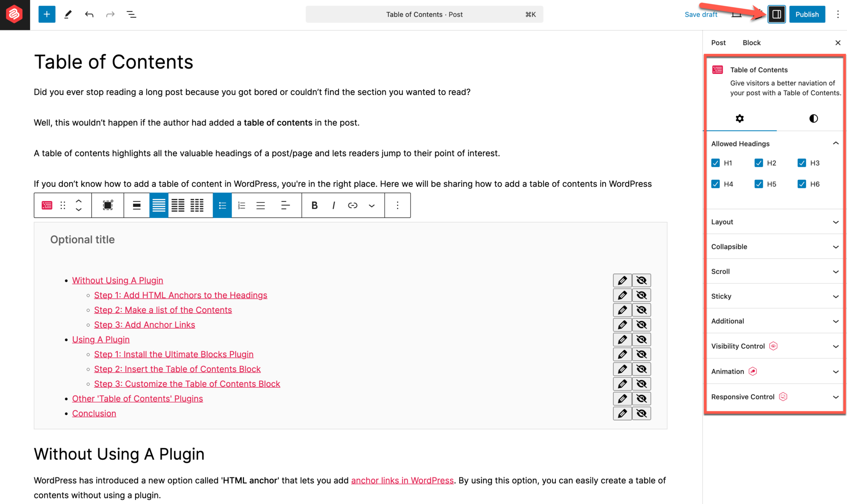
Task: Click the block inserter plus icon
Action: pyautogui.click(x=47, y=14)
